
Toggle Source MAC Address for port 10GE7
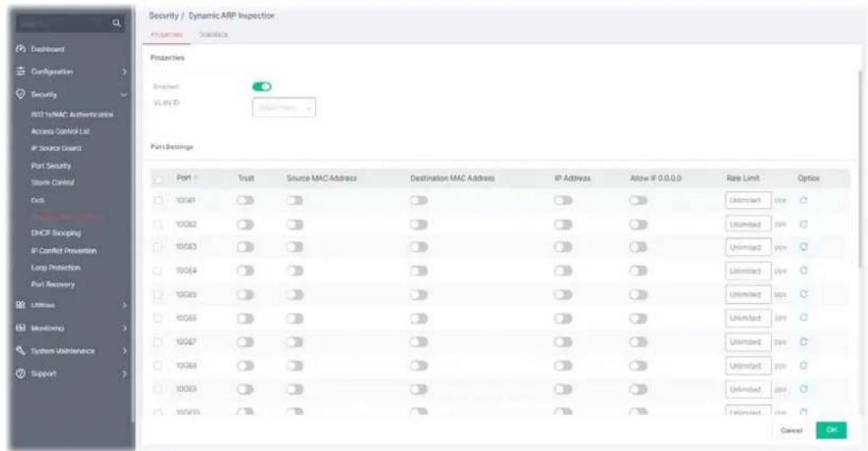pos(295,342)
